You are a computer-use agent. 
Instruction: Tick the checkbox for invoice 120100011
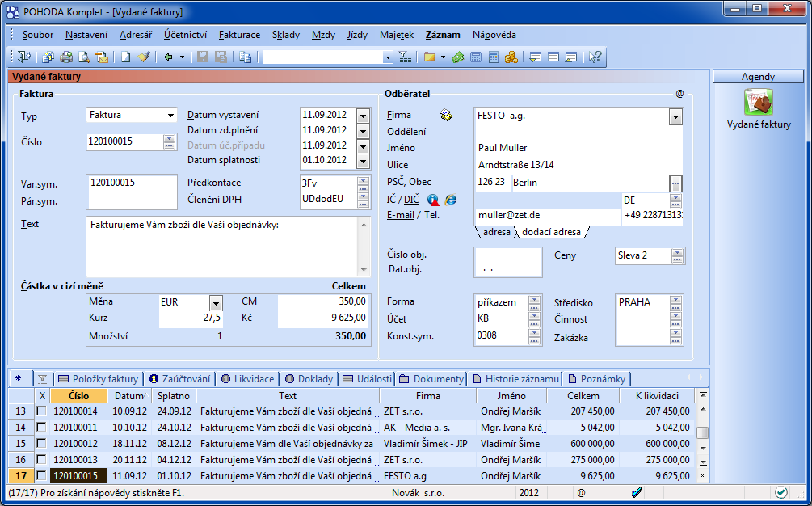[41, 428]
